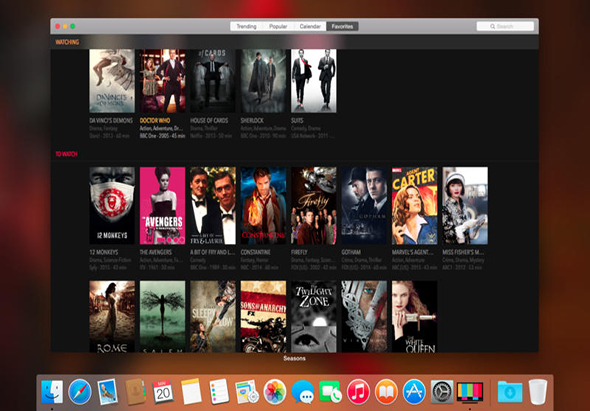Open the Popular tab

click(278, 26)
